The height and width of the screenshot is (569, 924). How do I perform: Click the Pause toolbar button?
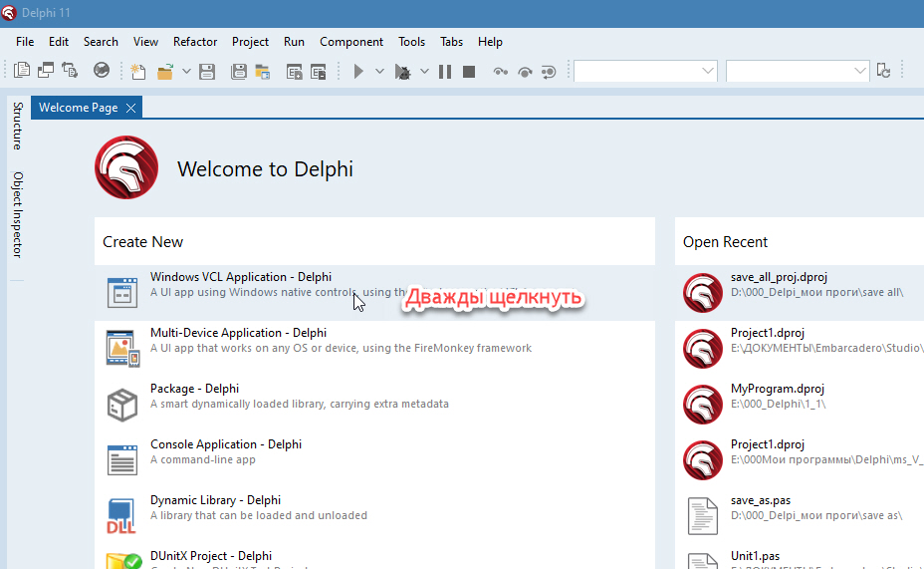(x=445, y=72)
